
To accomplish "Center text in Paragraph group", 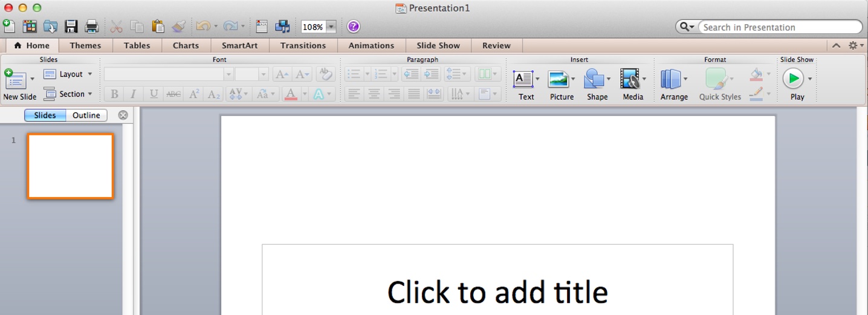I will (374, 94).
